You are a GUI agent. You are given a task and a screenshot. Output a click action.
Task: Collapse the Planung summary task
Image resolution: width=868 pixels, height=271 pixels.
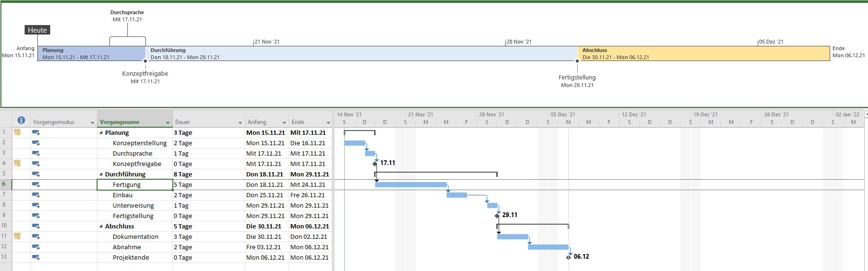point(101,133)
